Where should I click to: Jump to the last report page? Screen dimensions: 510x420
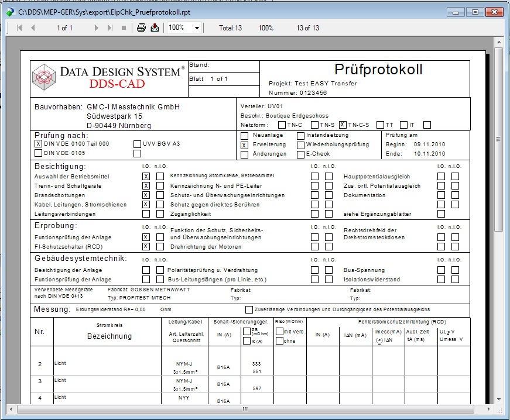click(x=110, y=28)
